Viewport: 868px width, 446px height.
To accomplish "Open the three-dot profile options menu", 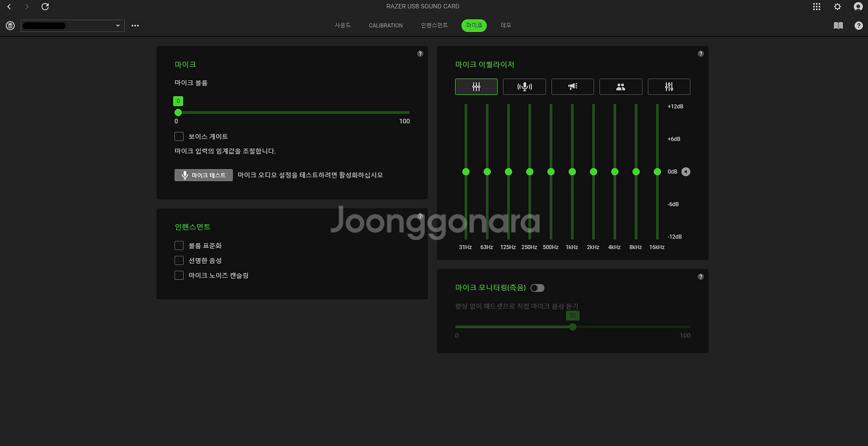I will [135, 26].
